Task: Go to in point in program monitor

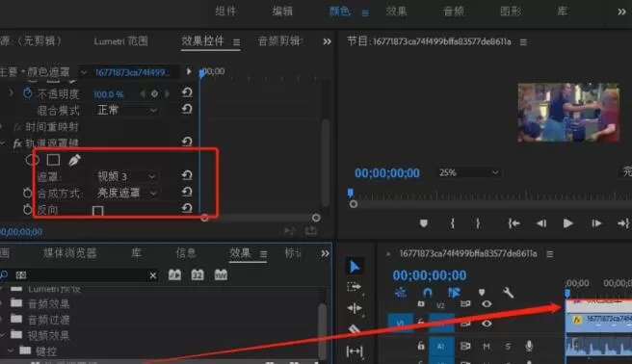Action: pyautogui.click(x=513, y=223)
